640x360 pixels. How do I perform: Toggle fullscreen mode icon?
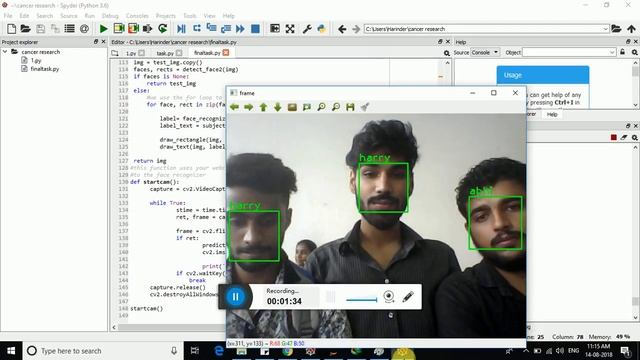coord(290,29)
